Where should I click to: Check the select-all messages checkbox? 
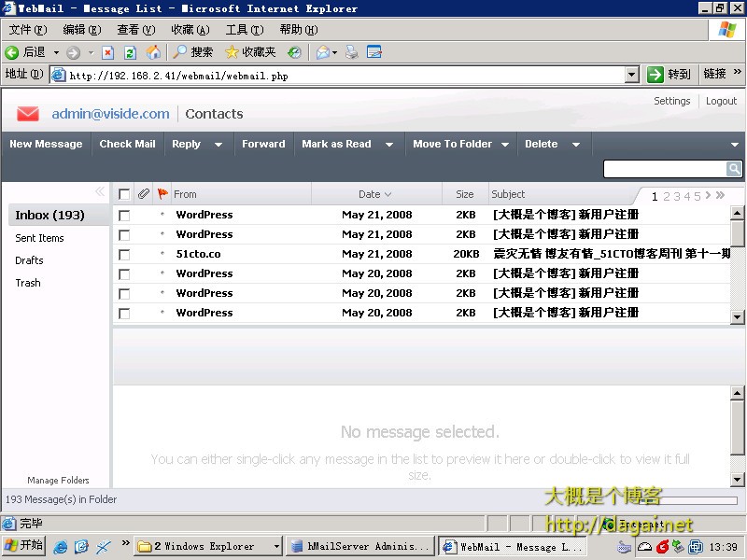click(124, 194)
